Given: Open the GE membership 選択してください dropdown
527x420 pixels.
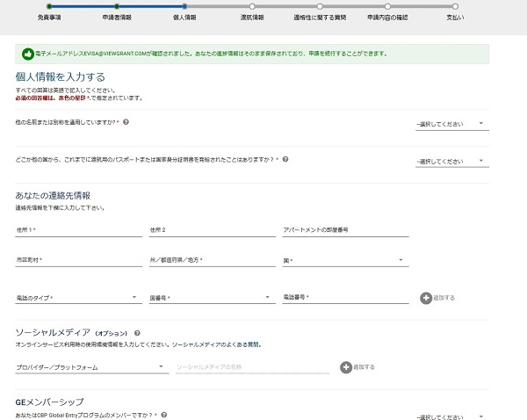Looking at the screenshot, I should pos(451,416).
